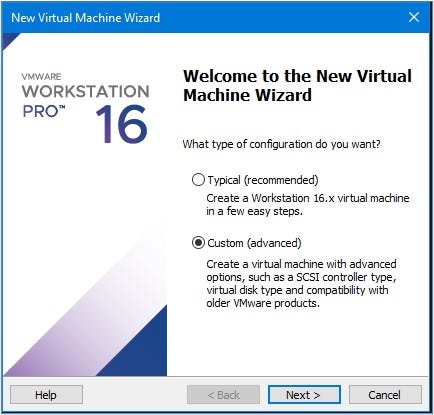This screenshot has width=434, height=415.
Task: Click the 'Welcome to the New Virtual' heading line
Action: coord(297,76)
